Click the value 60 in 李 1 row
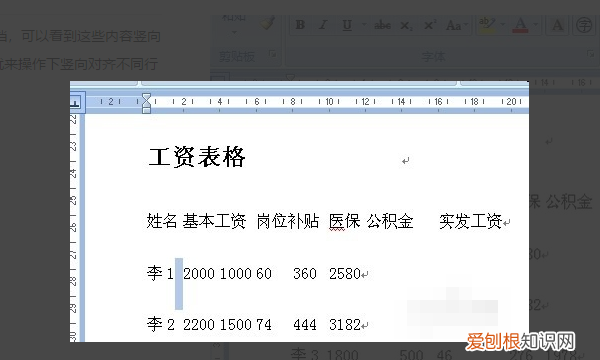600x360 pixels. pos(264,274)
